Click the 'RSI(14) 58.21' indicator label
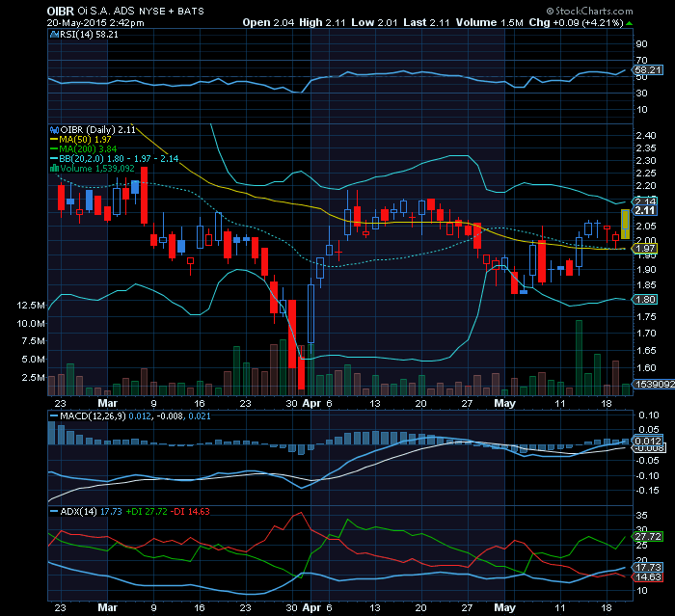The image size is (675, 616). point(89,35)
